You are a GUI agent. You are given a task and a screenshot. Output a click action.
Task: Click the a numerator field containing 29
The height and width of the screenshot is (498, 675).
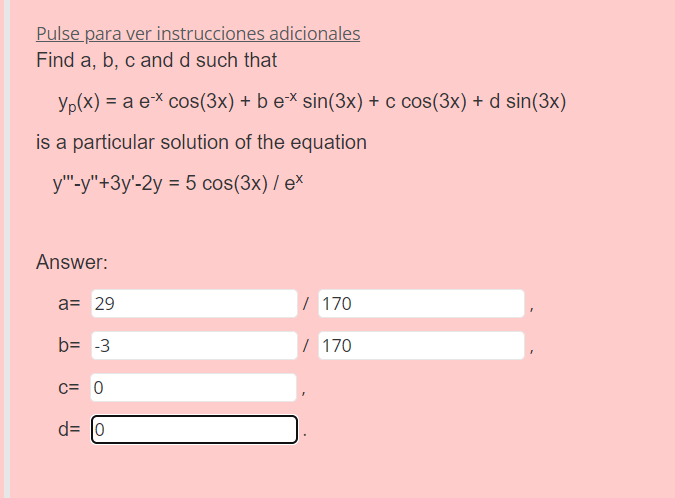tap(194, 303)
